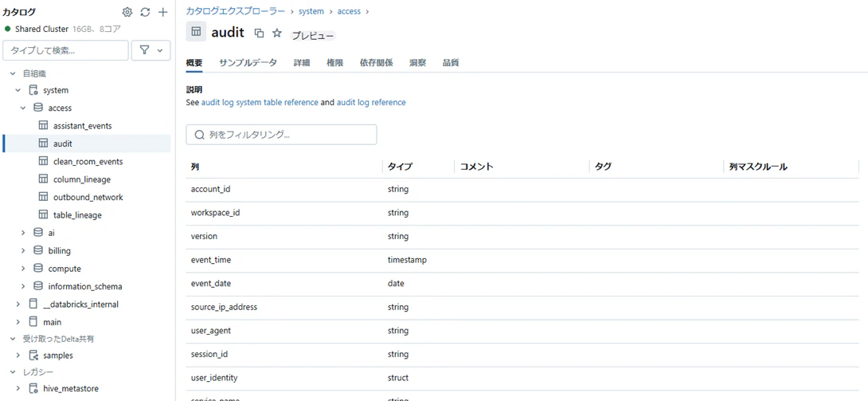Screen dimensions: 868x401
Task: Click table icon of assistant_events
Action: click(43, 126)
